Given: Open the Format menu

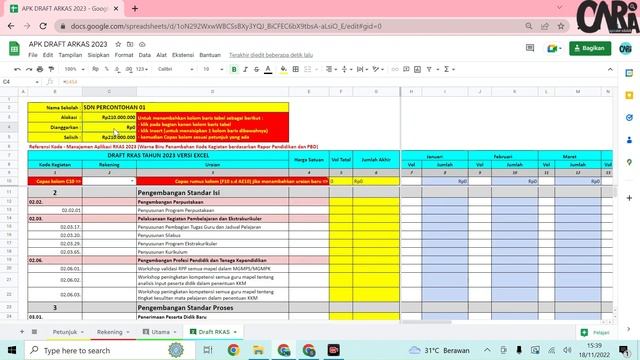Looking at the screenshot, I should tap(124, 55).
